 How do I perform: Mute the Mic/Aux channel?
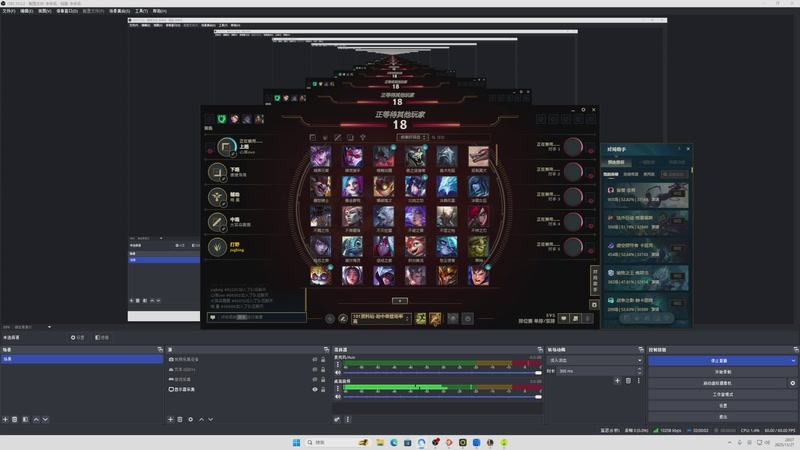pyautogui.click(x=337, y=372)
